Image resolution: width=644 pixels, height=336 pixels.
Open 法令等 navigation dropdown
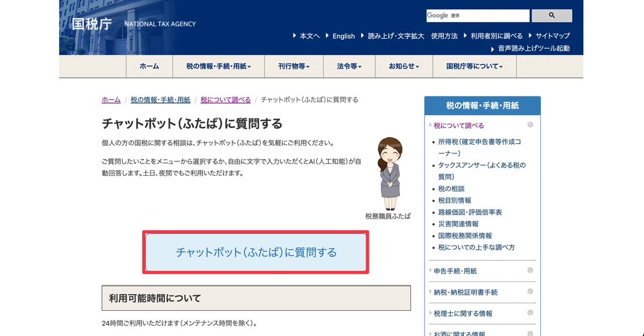pyautogui.click(x=349, y=66)
